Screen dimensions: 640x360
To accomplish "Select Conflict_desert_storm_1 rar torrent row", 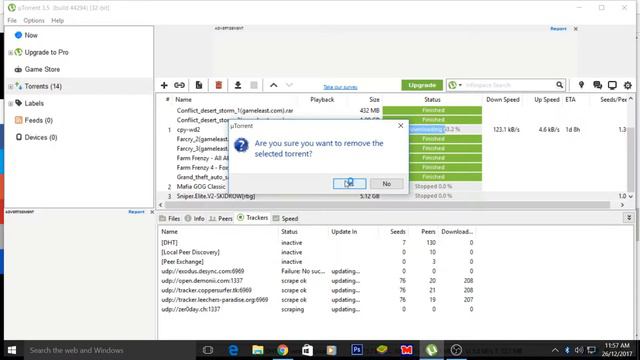I will [x=392, y=111].
